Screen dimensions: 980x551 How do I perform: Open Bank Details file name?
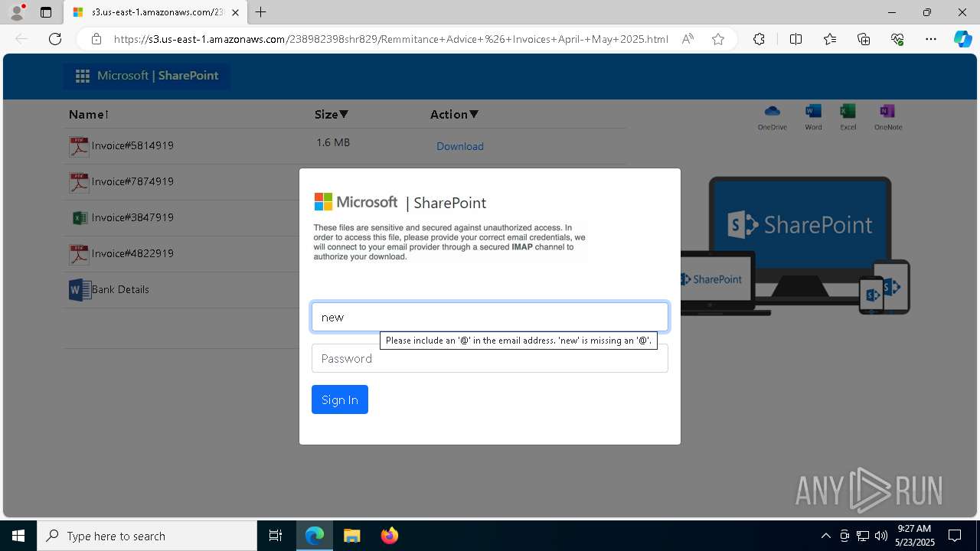[120, 289]
